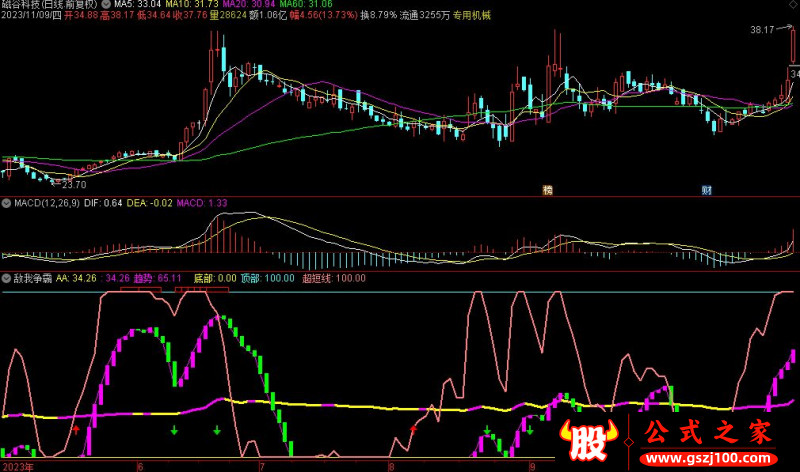
Task: Open the 专用机械 sector link
Action: (471, 15)
